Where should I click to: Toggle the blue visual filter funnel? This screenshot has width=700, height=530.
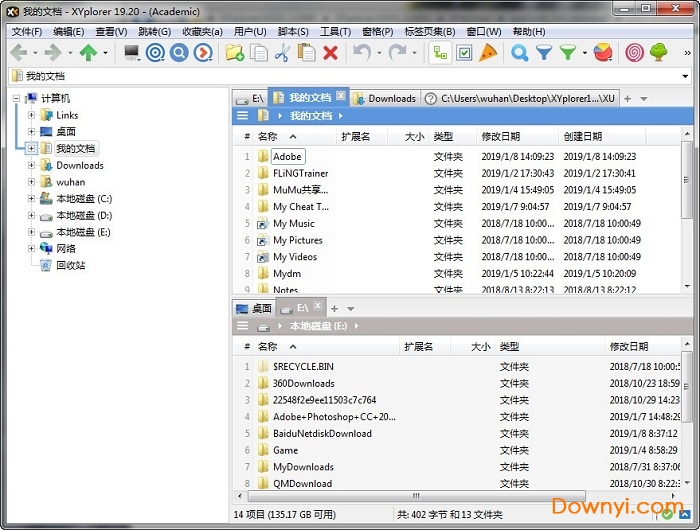pyautogui.click(x=544, y=53)
